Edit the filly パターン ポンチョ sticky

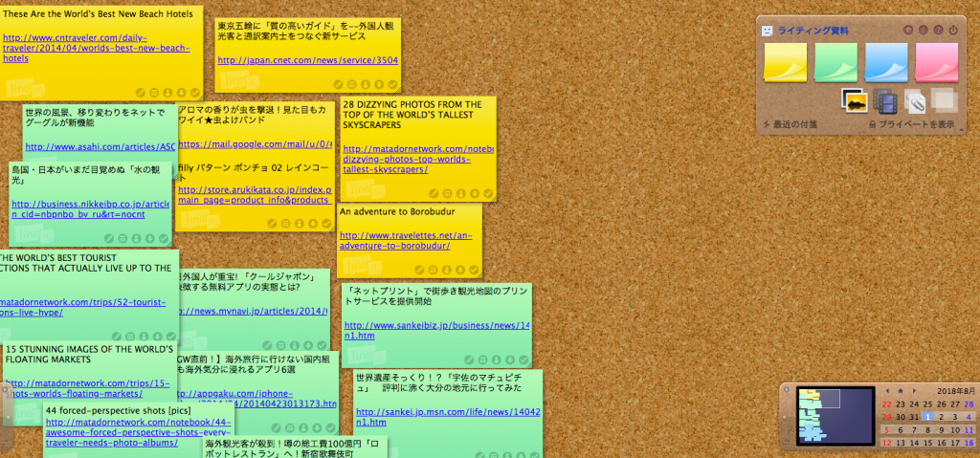272,223
